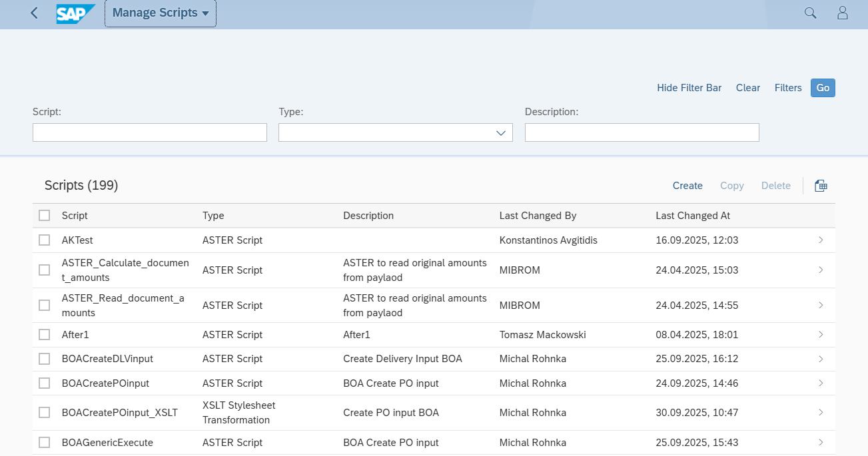
Task: Tick the select-all checkbox in table header
Action: click(44, 216)
